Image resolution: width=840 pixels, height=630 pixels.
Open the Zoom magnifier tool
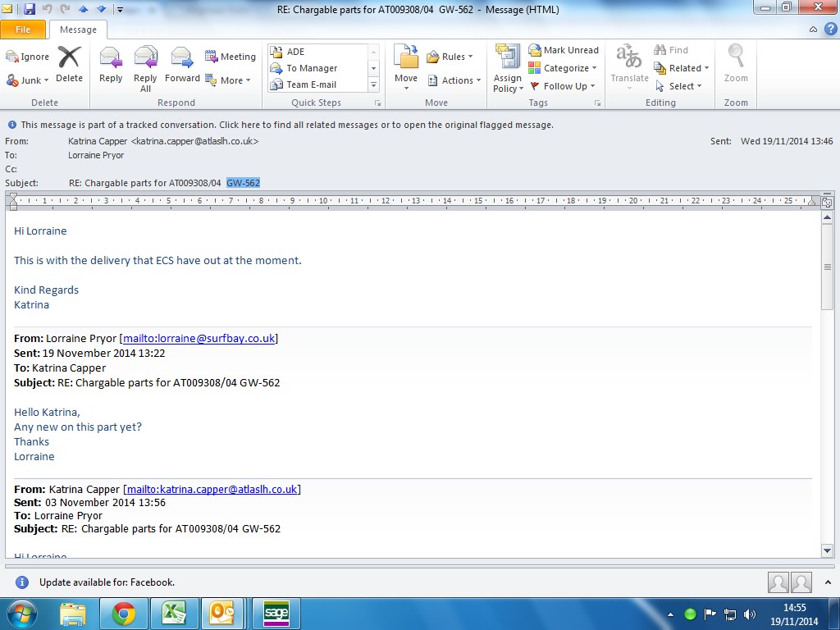click(736, 66)
